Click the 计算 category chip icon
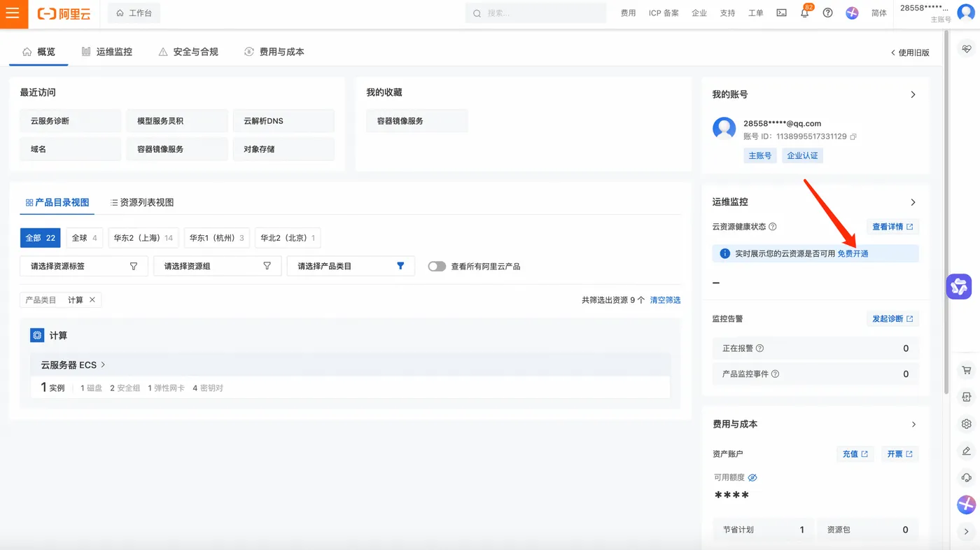This screenshot has height=550, width=980. 37,336
